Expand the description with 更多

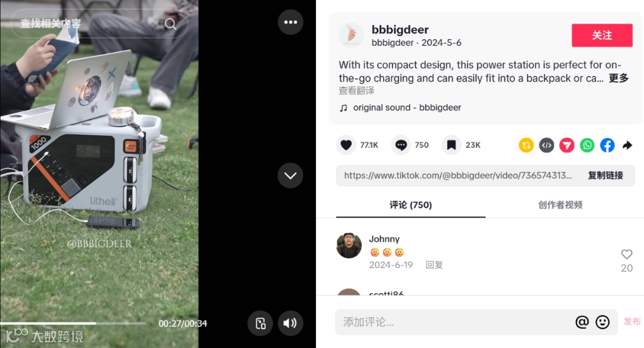coord(618,78)
